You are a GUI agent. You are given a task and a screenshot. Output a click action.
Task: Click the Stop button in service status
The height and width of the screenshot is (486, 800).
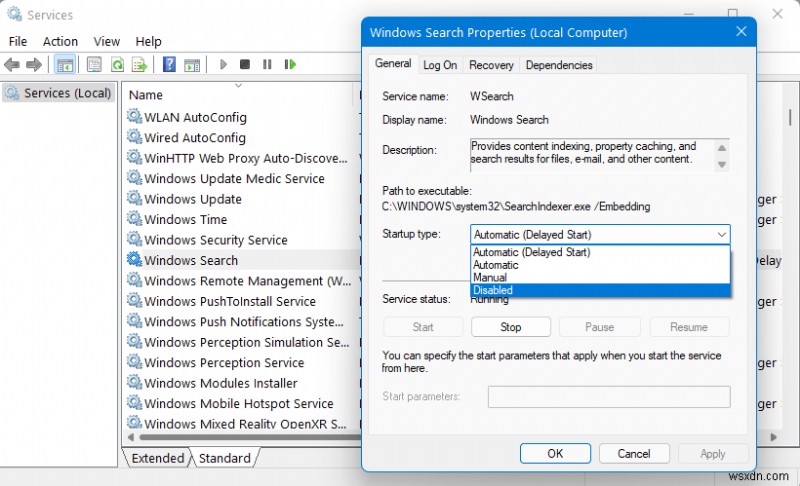pyautogui.click(x=511, y=327)
